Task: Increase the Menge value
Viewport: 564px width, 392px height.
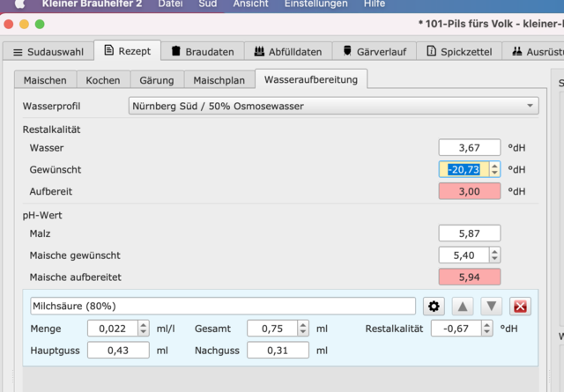Action: (x=144, y=325)
